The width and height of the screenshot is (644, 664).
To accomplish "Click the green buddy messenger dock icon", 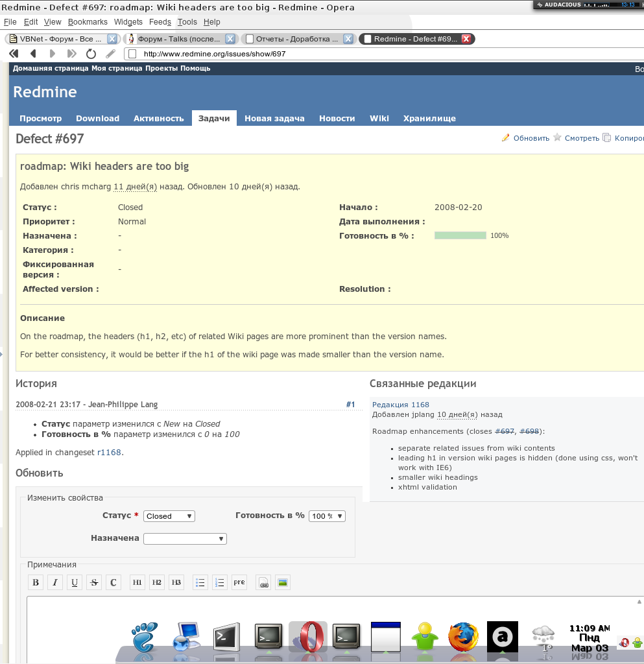I will point(425,637).
